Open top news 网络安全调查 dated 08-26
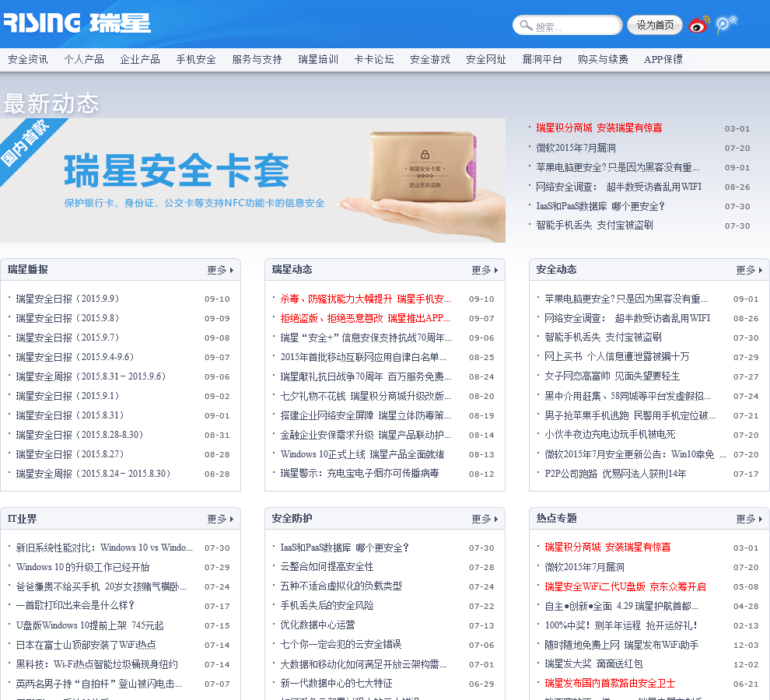The image size is (770, 700). [x=619, y=187]
